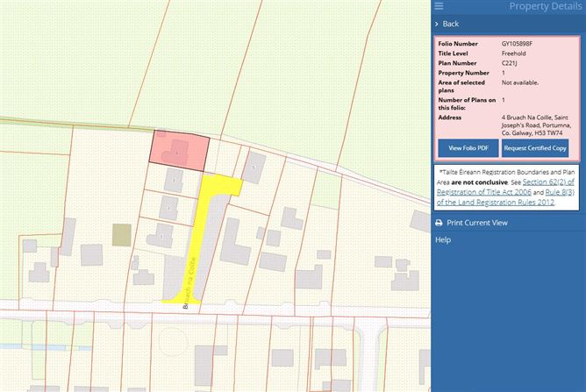This screenshot has width=586, height=392.
Task: Click the Property Details panel title
Action: (x=546, y=7)
